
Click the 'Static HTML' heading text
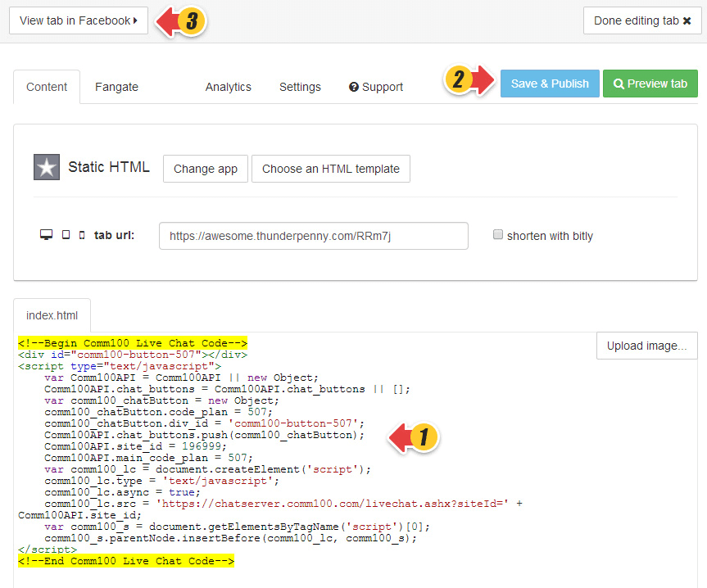pos(109,167)
